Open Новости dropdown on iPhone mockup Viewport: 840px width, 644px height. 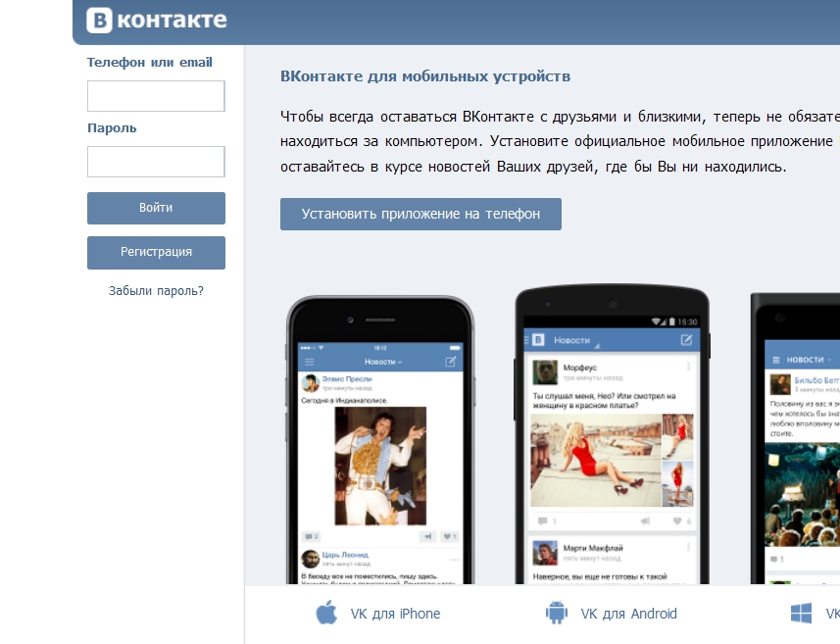(x=383, y=362)
